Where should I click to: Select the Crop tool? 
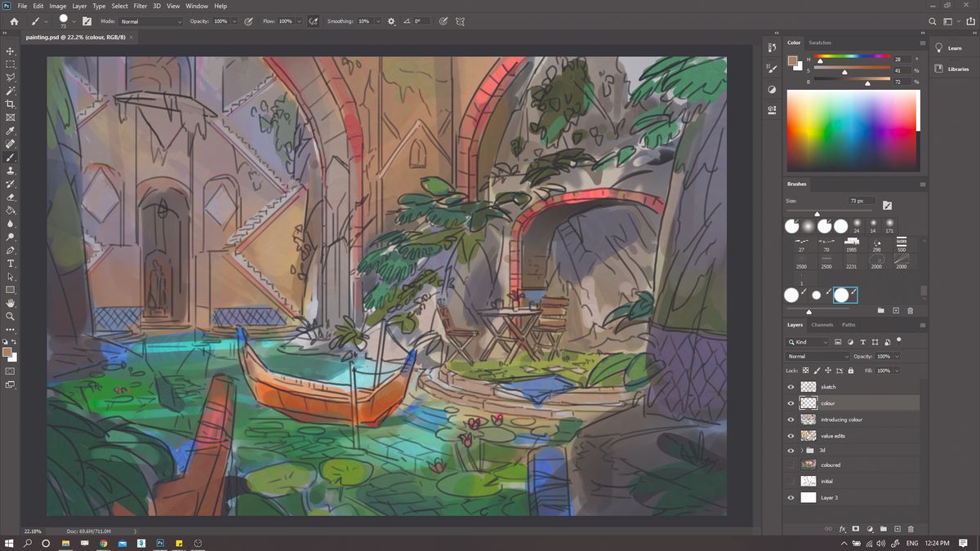[11, 104]
